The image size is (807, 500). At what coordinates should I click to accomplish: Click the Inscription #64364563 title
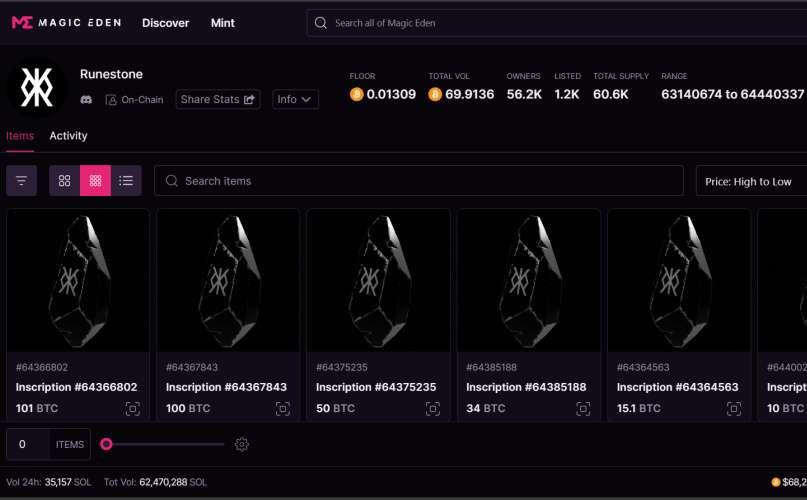point(677,387)
